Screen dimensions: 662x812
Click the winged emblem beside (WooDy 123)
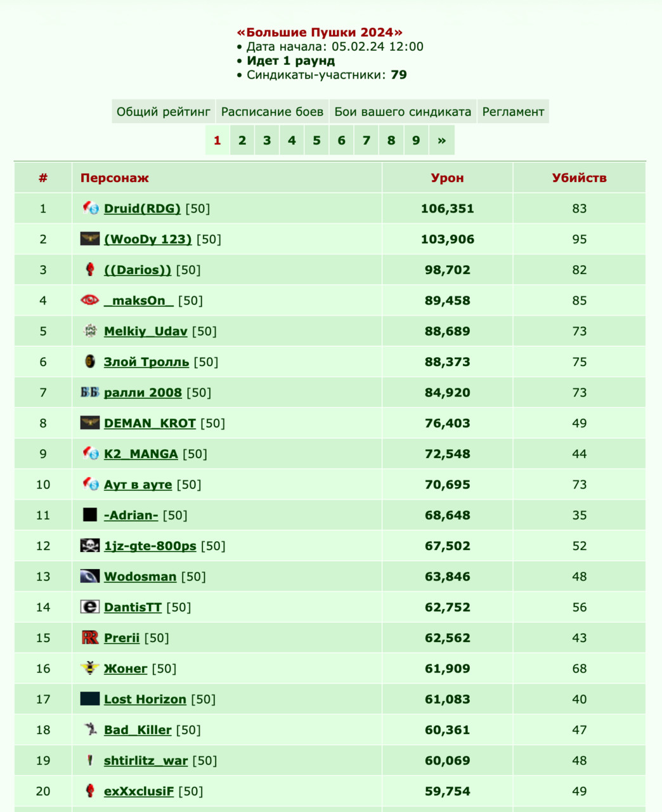coord(90,239)
